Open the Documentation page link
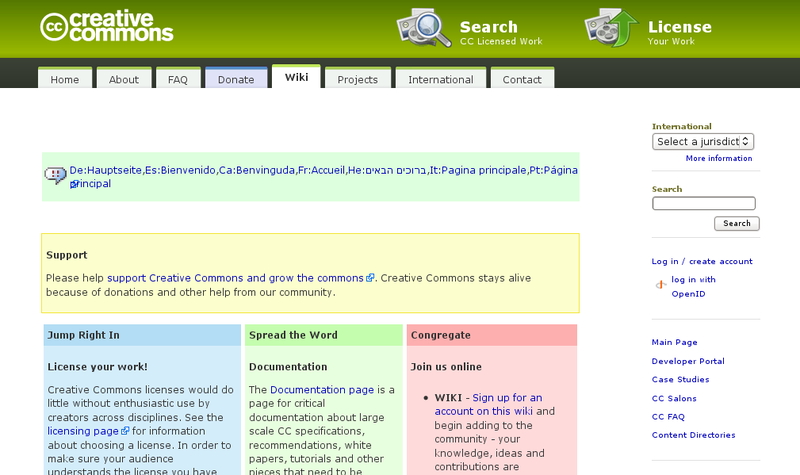Image resolution: width=800 pixels, height=475 pixels. (x=322, y=389)
